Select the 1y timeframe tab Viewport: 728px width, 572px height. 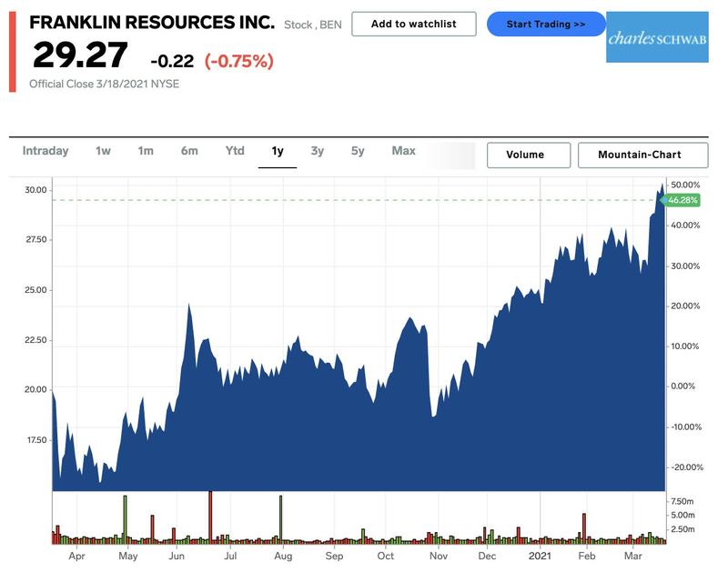pyautogui.click(x=278, y=151)
